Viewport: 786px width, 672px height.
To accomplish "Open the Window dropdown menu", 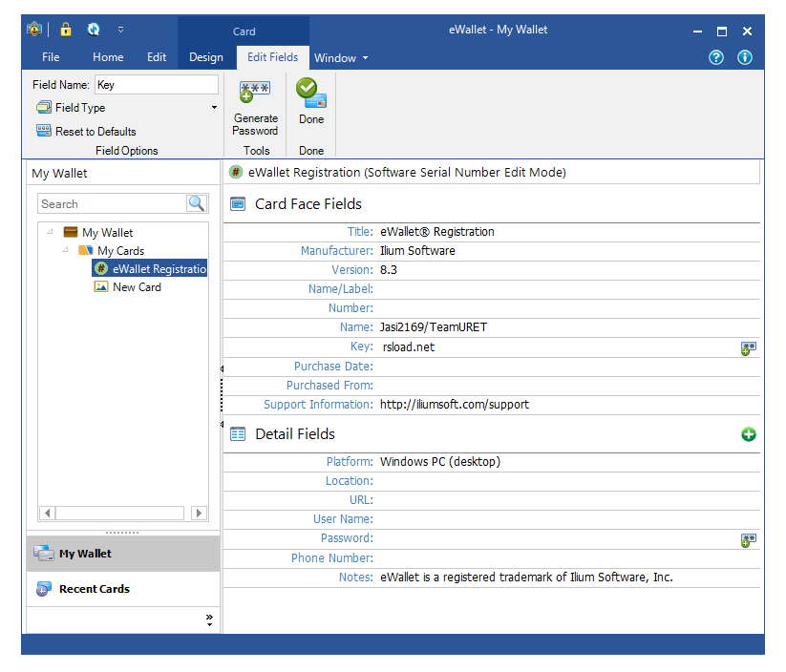I will click(341, 58).
